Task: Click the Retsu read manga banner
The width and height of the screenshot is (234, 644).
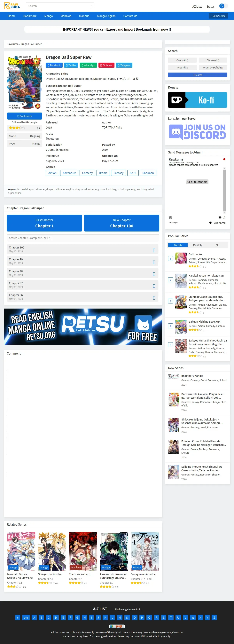Action: [x=83, y=326]
